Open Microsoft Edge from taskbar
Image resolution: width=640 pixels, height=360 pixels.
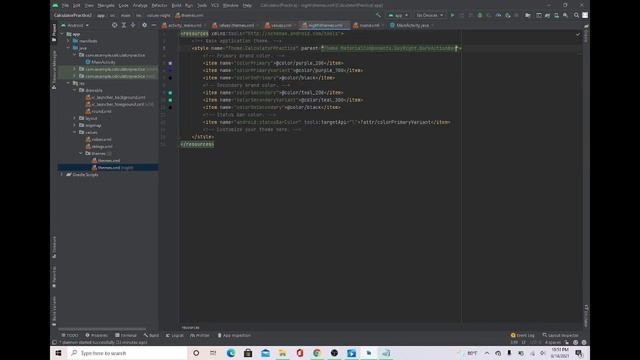pos(231,353)
